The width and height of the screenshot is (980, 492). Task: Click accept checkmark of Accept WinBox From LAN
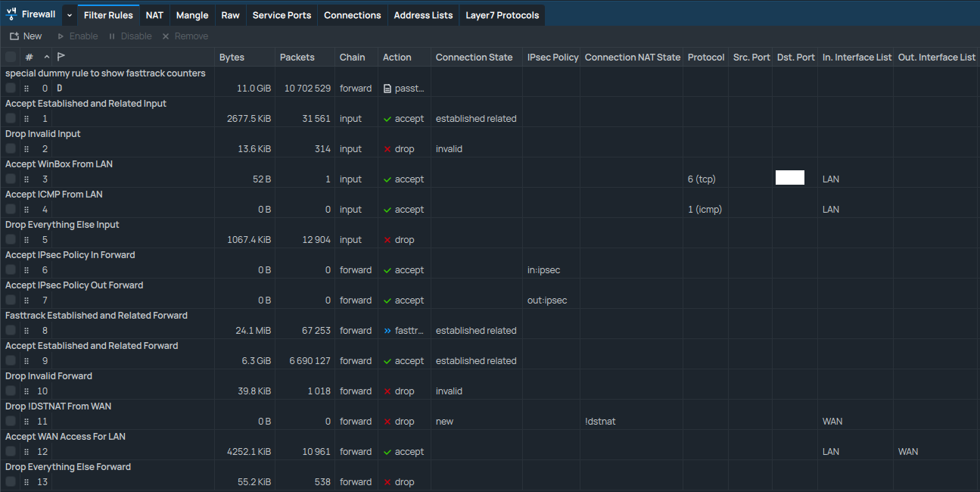pos(387,179)
